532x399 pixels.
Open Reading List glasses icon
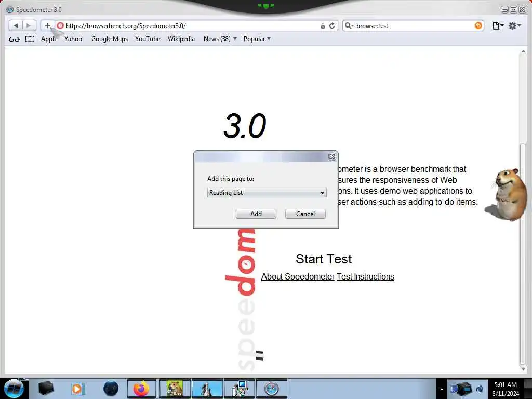point(14,39)
